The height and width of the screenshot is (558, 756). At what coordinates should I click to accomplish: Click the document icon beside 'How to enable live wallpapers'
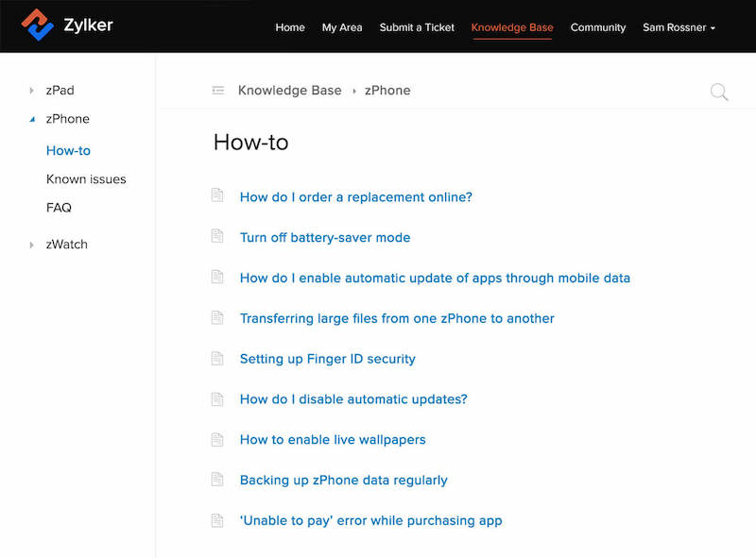[x=219, y=439]
